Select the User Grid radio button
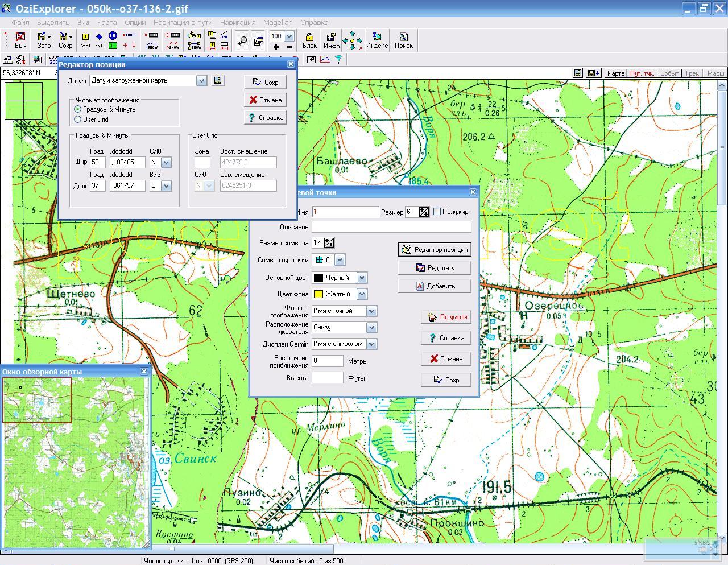Image resolution: width=728 pixels, height=565 pixels. click(x=78, y=119)
